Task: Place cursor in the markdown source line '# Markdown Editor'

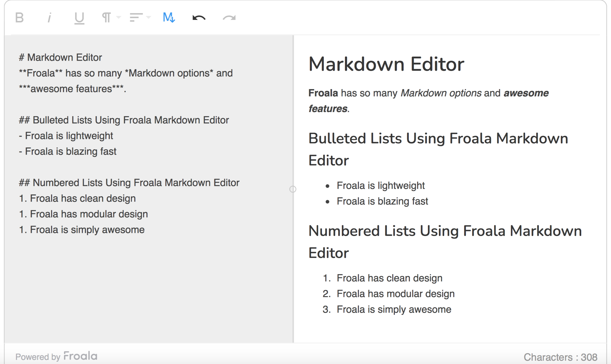Action: click(60, 57)
